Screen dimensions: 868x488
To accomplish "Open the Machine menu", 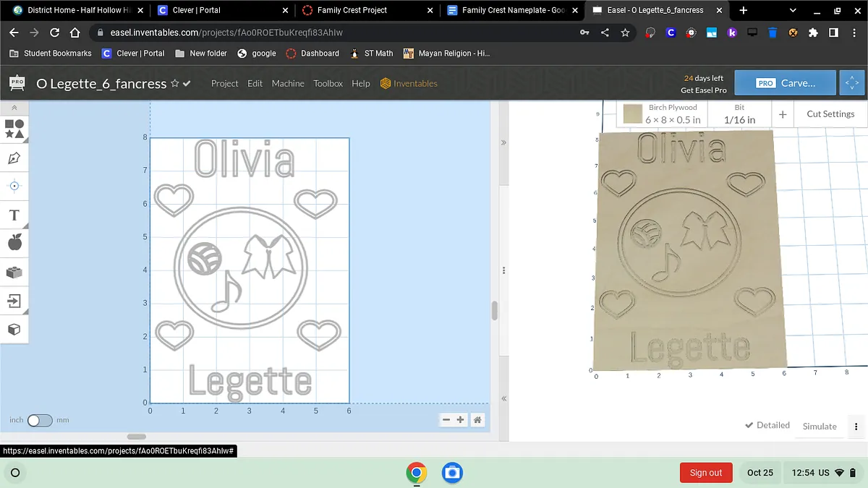I will pyautogui.click(x=288, y=84).
